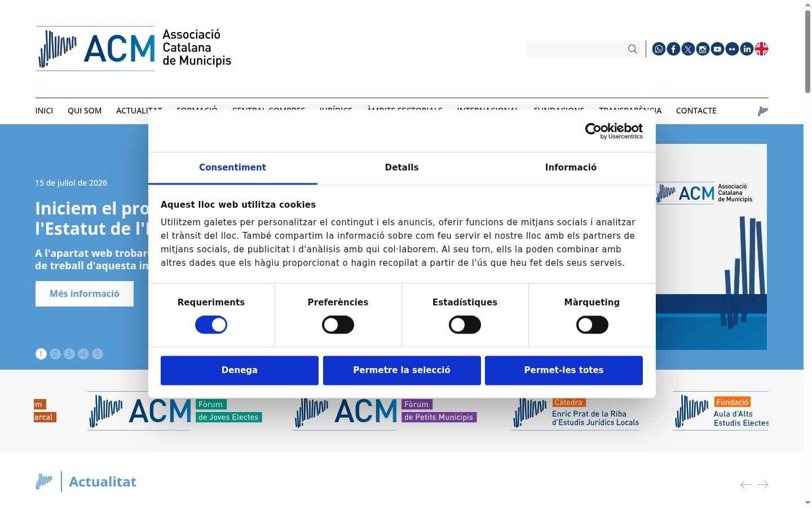Click the date '15 de juliol de 2026'
812x508 pixels.
click(71, 183)
